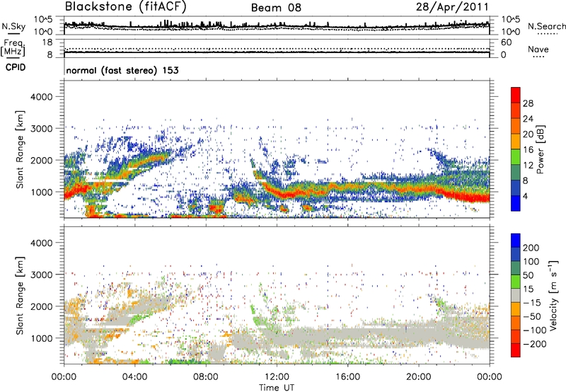
Task: Click the "10^5" tick beside N.Sky
Action: tap(43, 20)
